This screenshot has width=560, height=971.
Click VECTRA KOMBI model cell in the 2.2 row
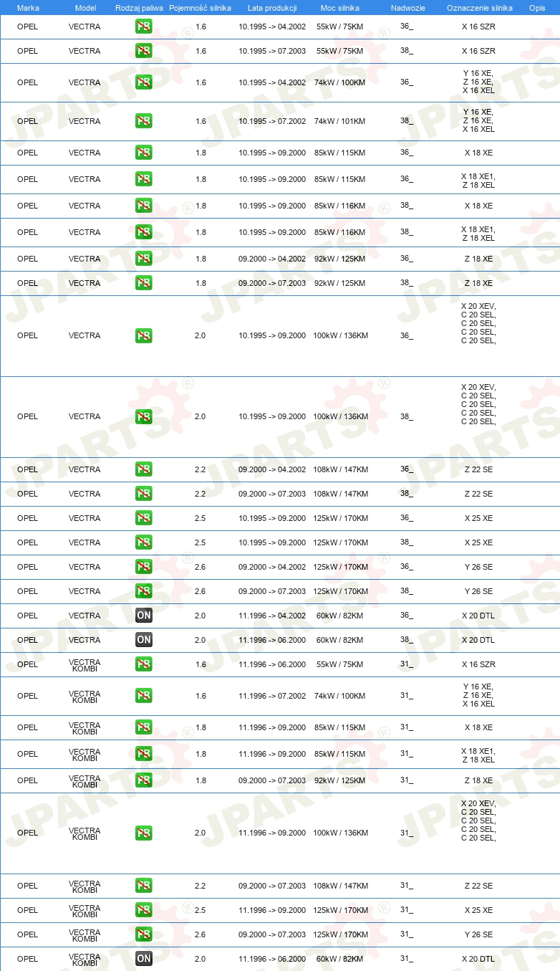click(85, 886)
